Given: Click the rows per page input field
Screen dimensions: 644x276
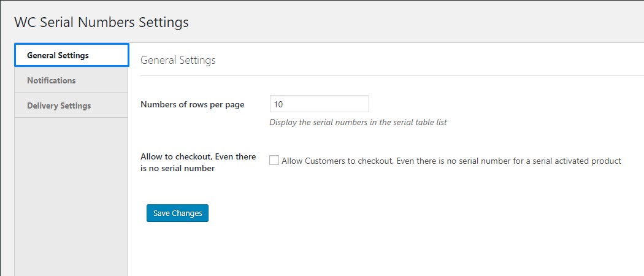Looking at the screenshot, I should [x=319, y=104].
